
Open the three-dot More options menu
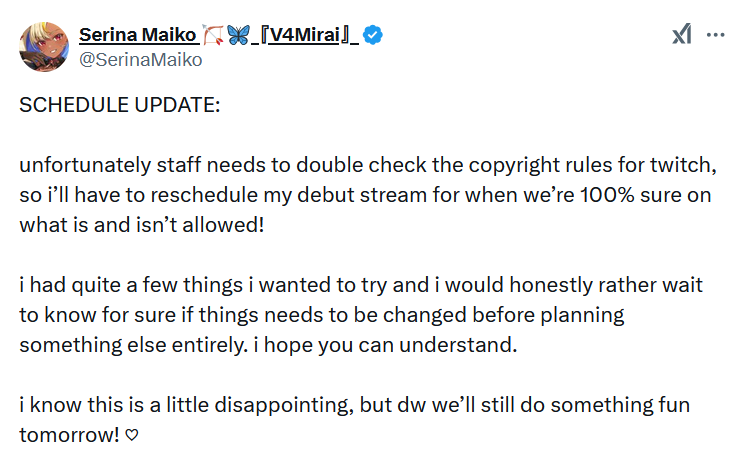[715, 35]
